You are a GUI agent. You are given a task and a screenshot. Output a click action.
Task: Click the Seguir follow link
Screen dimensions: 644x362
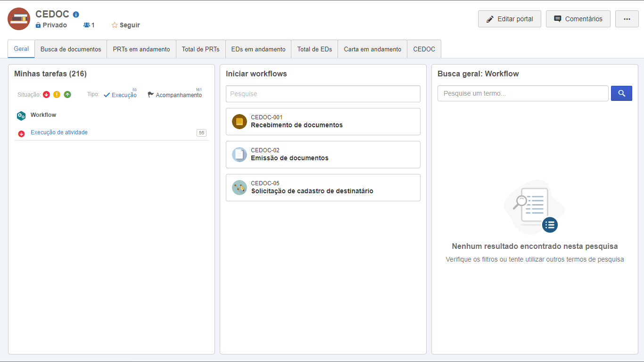click(x=130, y=25)
